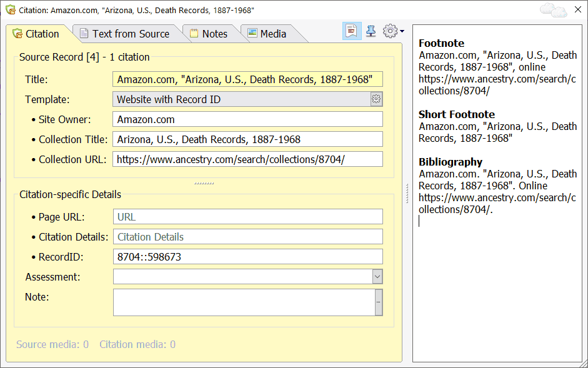The height and width of the screenshot is (368, 588).
Task: Open the Note editor ellipsis button
Action: coord(379,302)
